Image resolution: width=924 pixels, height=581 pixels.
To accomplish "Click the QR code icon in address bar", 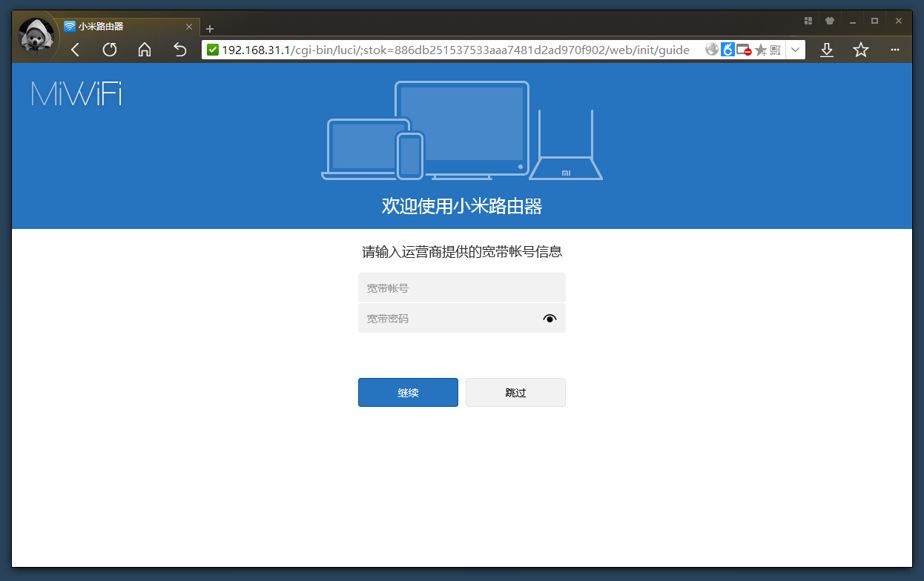I will coord(775,50).
